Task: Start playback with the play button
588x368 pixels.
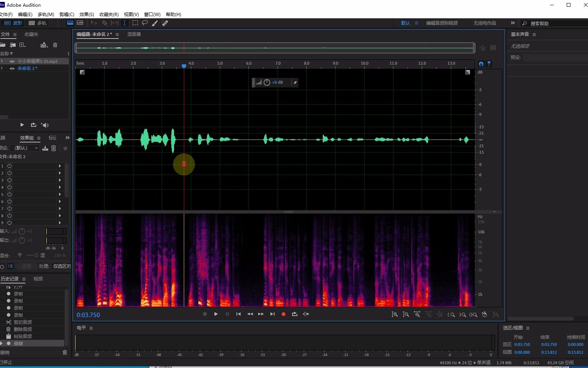Action: (216, 314)
